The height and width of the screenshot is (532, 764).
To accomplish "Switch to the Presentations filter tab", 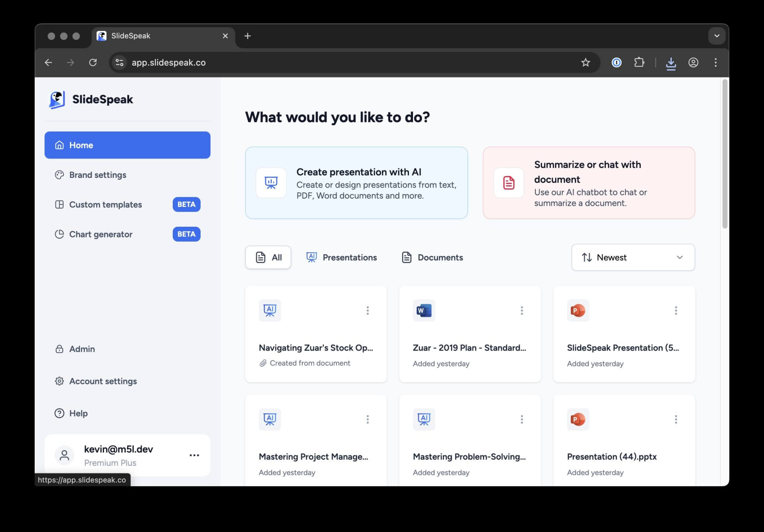I will [x=341, y=257].
